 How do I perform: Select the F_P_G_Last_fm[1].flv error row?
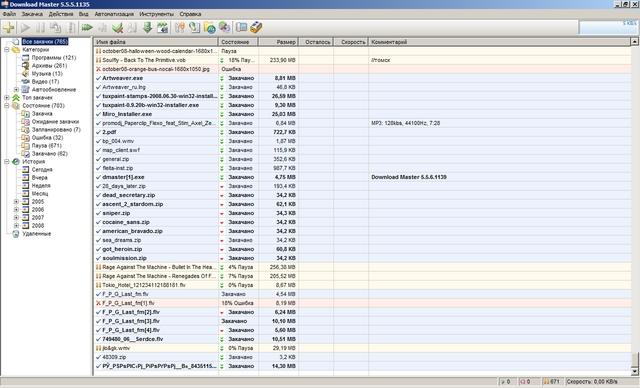[x=362, y=303]
